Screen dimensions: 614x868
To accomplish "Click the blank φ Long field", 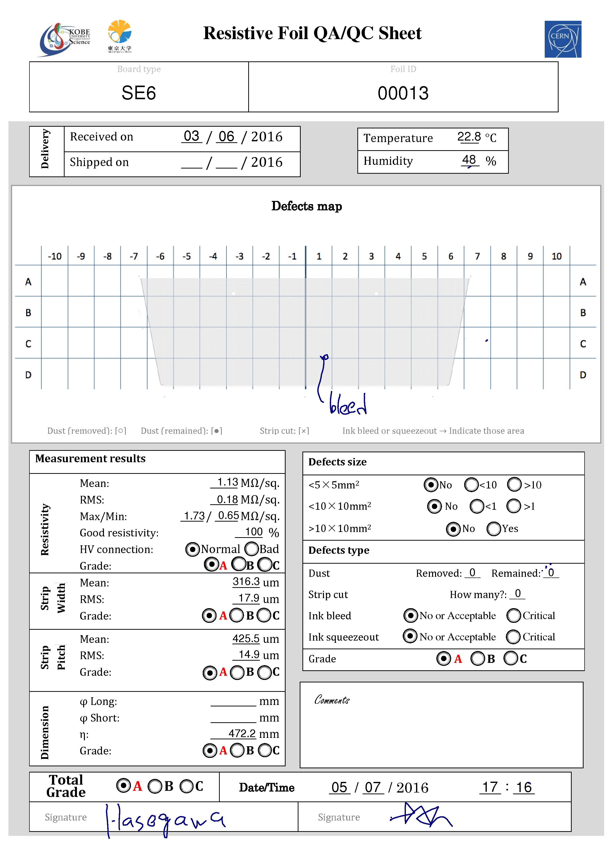I will click(x=234, y=701).
